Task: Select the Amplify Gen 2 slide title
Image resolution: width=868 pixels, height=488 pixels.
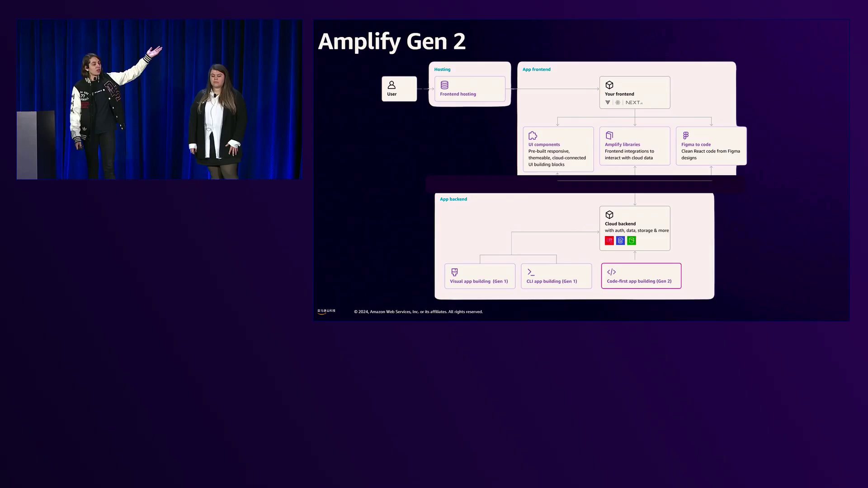Action: point(392,42)
